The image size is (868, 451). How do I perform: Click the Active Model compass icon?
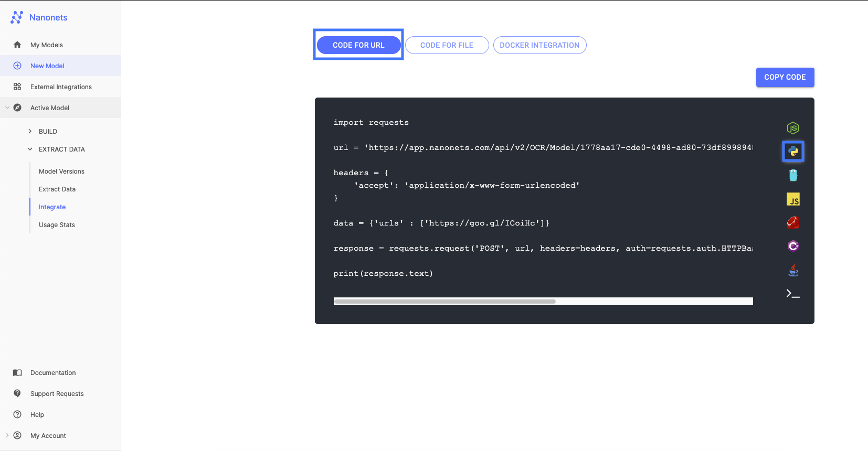coord(17,108)
